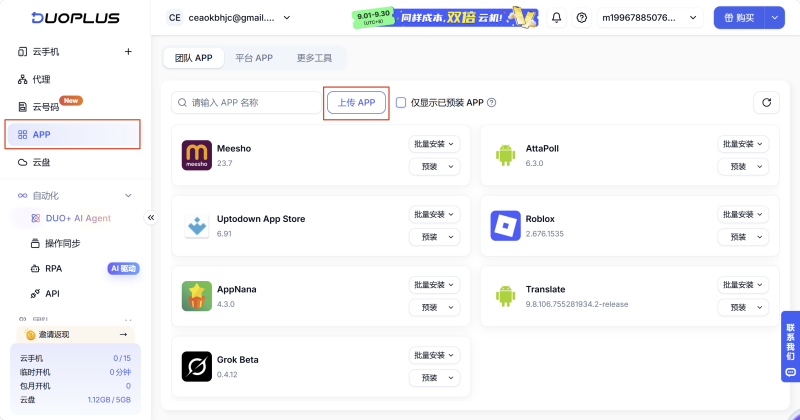The width and height of the screenshot is (800, 420).
Task: Focus the APP name search field
Action: (x=246, y=103)
